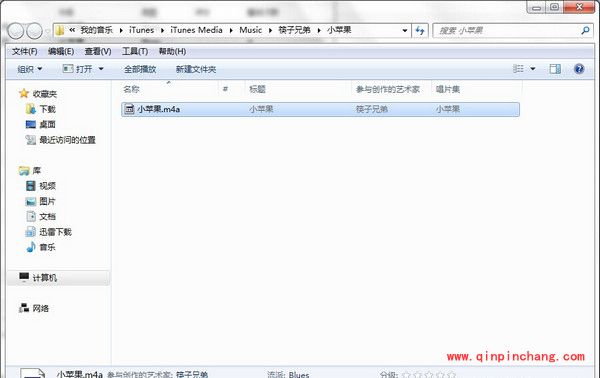
Task: Navigate to iTunes Media in breadcrumb
Action: coord(196,30)
